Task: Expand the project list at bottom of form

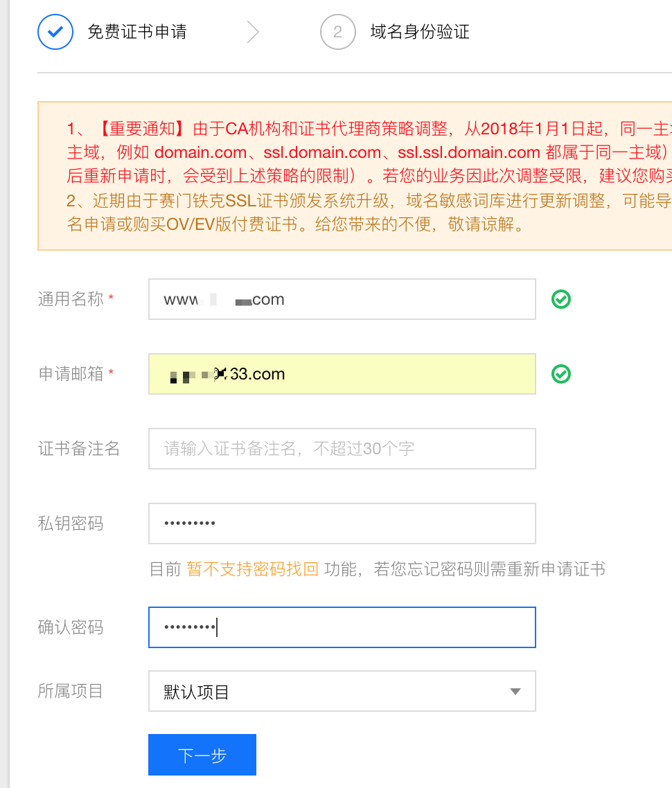Action: 515,691
